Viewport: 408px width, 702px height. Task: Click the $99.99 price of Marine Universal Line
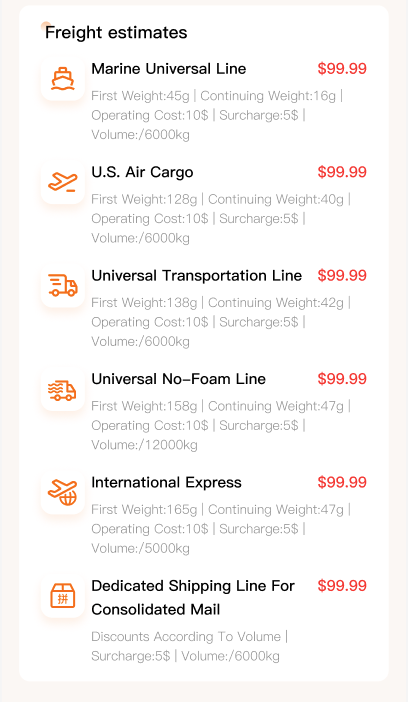pos(342,69)
